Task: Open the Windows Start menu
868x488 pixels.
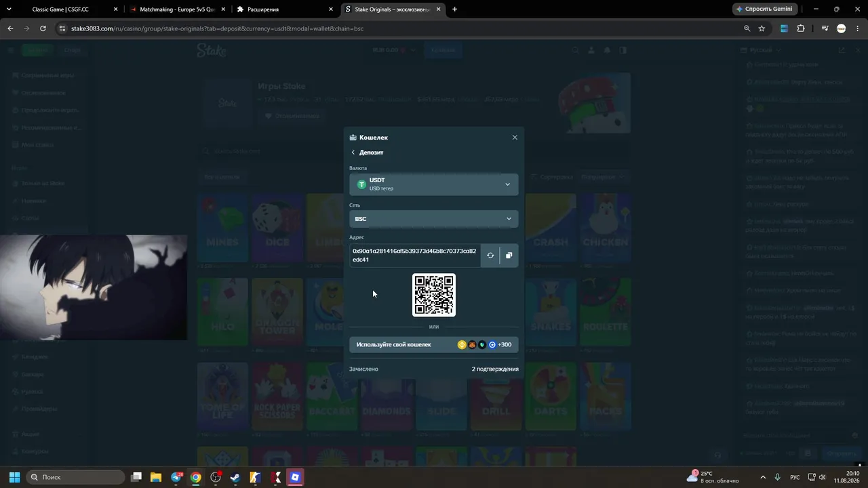Action: coord(14,477)
